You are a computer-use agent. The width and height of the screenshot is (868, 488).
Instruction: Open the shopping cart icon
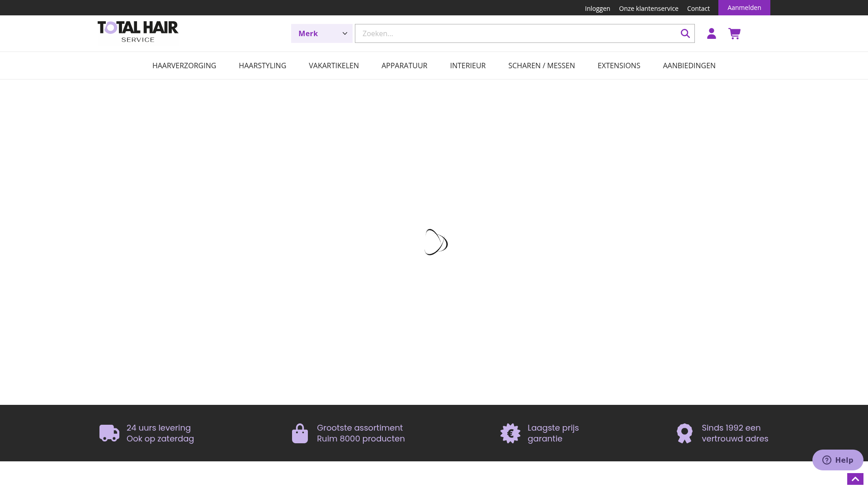coord(735,33)
